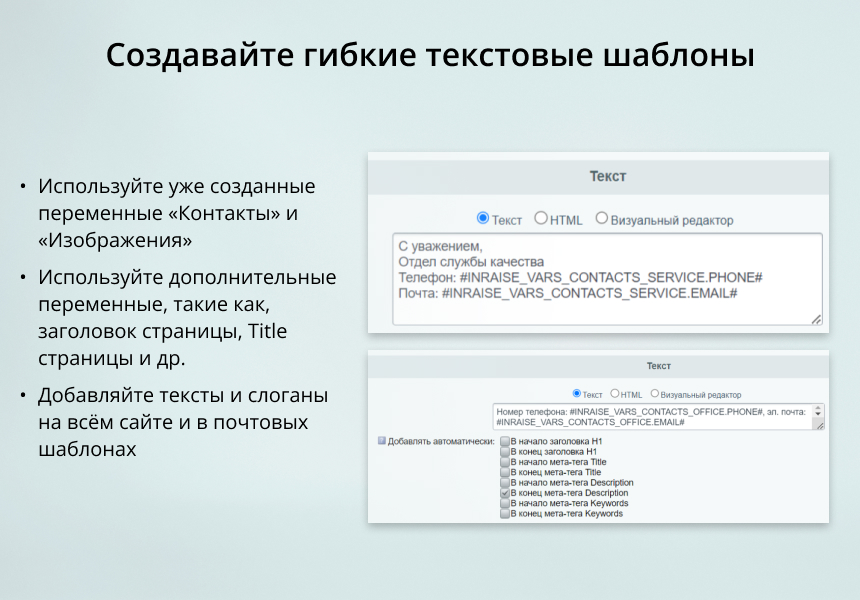This screenshot has height=600, width=860.
Task: Check «В конец заголовка H1»
Action: tap(504, 452)
